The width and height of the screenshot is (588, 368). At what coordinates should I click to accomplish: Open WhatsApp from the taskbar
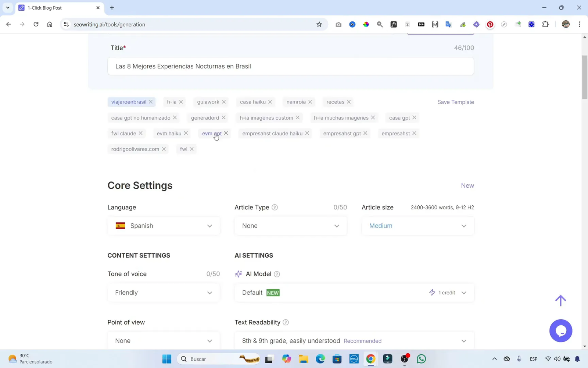421,359
